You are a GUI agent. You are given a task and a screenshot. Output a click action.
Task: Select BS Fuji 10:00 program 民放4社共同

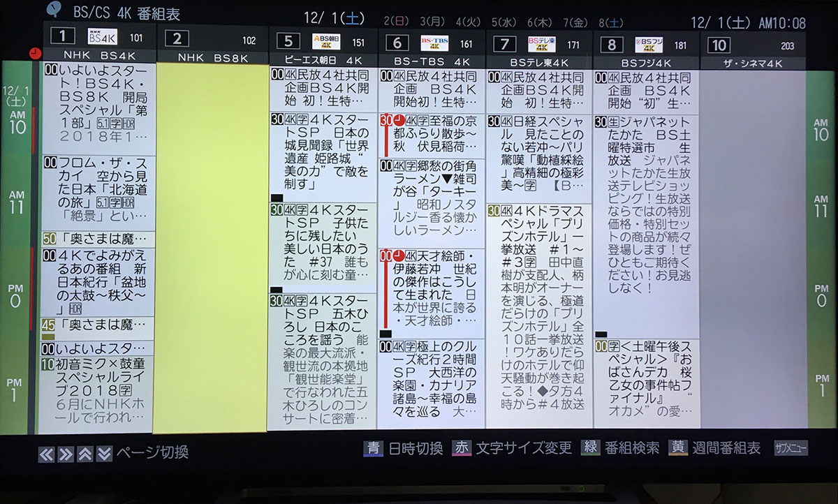tap(647, 91)
